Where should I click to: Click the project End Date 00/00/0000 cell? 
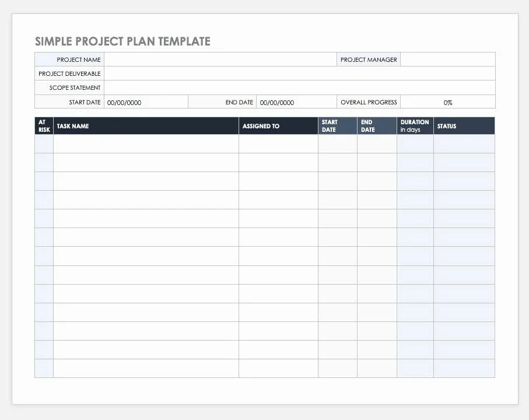(x=296, y=102)
